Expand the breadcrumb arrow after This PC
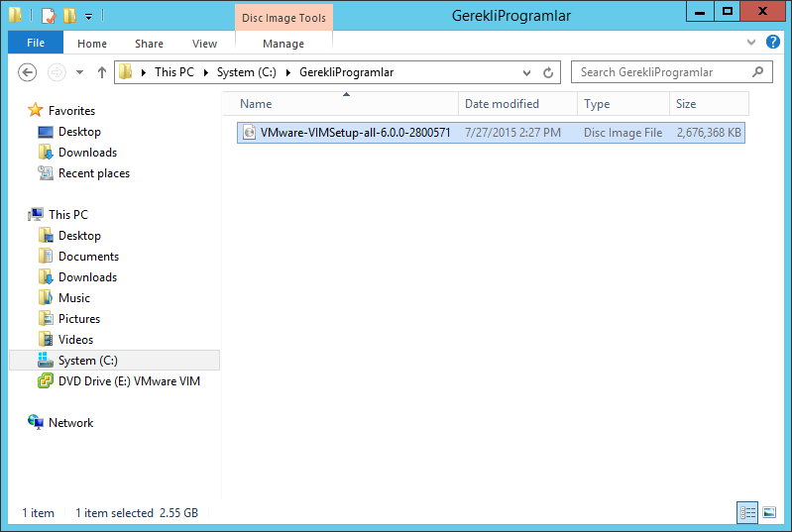 point(206,72)
